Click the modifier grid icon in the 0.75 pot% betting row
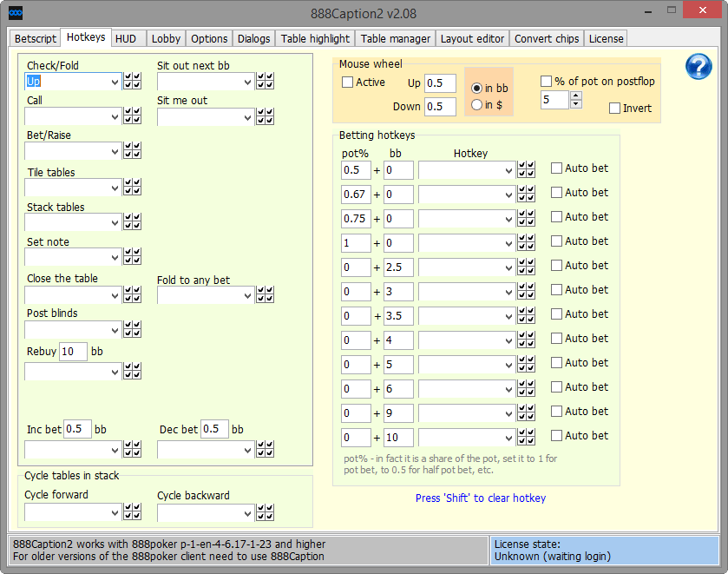This screenshot has height=574, width=728. (527, 218)
